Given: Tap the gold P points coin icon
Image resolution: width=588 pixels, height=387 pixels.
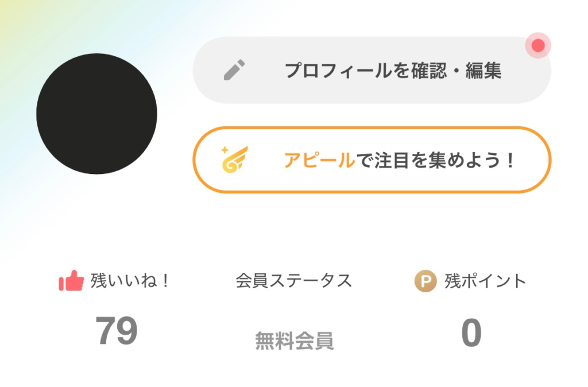Looking at the screenshot, I should 425,281.
